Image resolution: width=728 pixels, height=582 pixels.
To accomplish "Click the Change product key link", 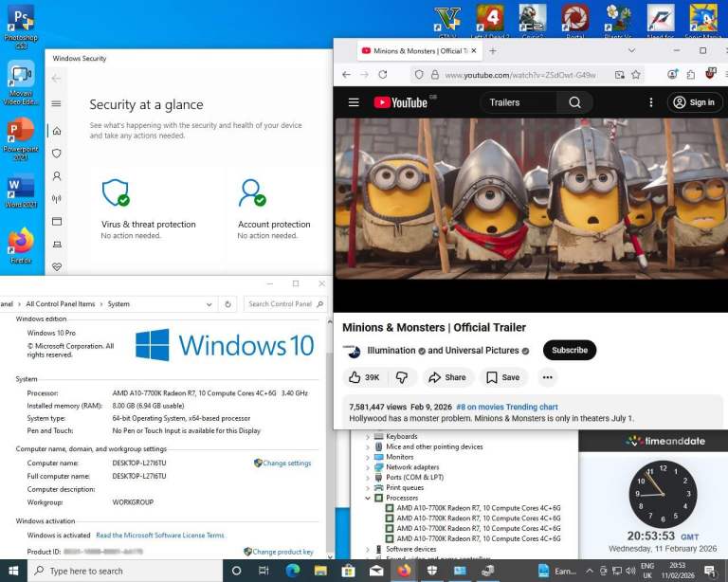I will click(x=282, y=552).
